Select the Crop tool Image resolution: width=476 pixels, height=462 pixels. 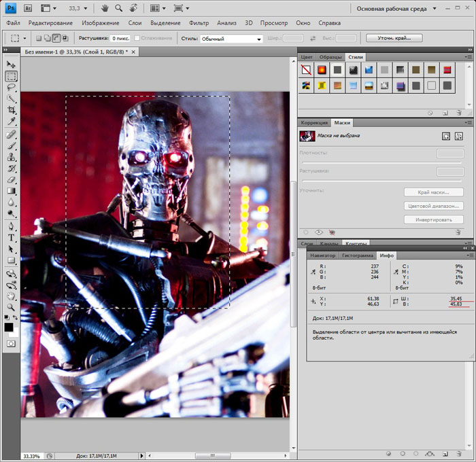[11, 109]
